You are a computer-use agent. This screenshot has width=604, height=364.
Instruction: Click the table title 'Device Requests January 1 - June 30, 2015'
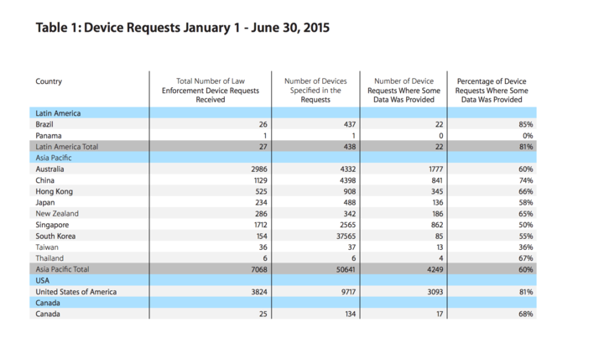182,28
